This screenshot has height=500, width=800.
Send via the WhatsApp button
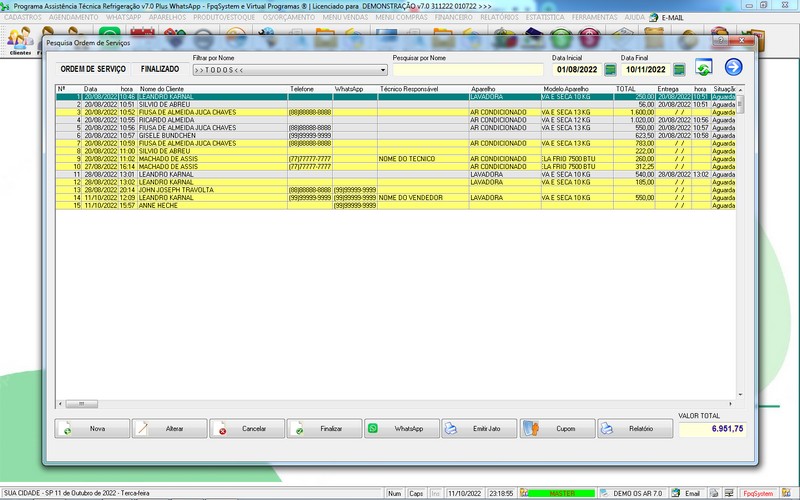click(401, 428)
